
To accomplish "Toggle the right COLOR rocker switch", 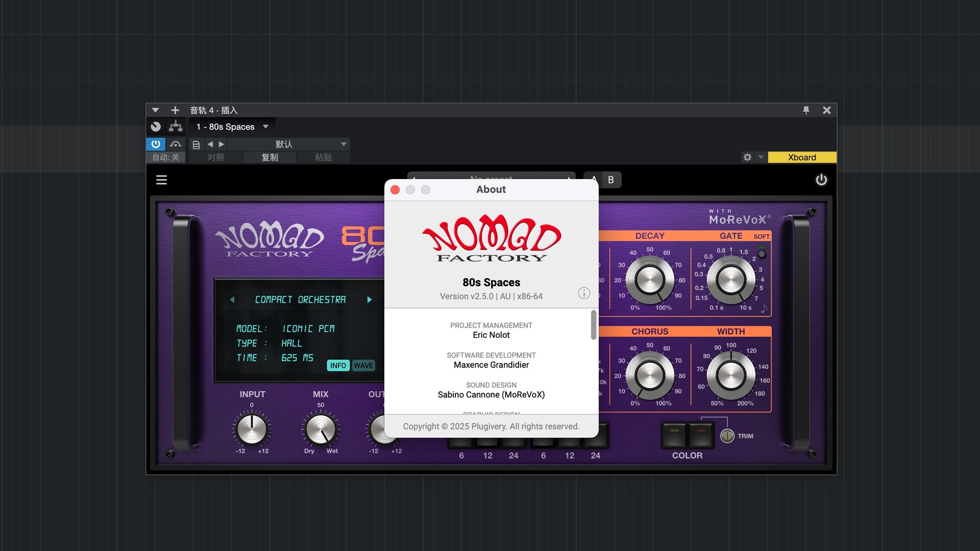I will point(701,435).
